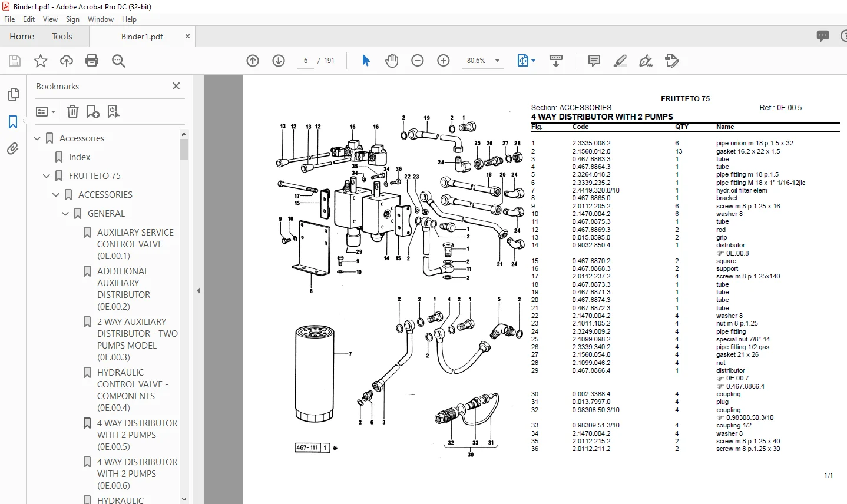Switch to the Tools tab
The height and width of the screenshot is (504, 847).
[x=62, y=37]
